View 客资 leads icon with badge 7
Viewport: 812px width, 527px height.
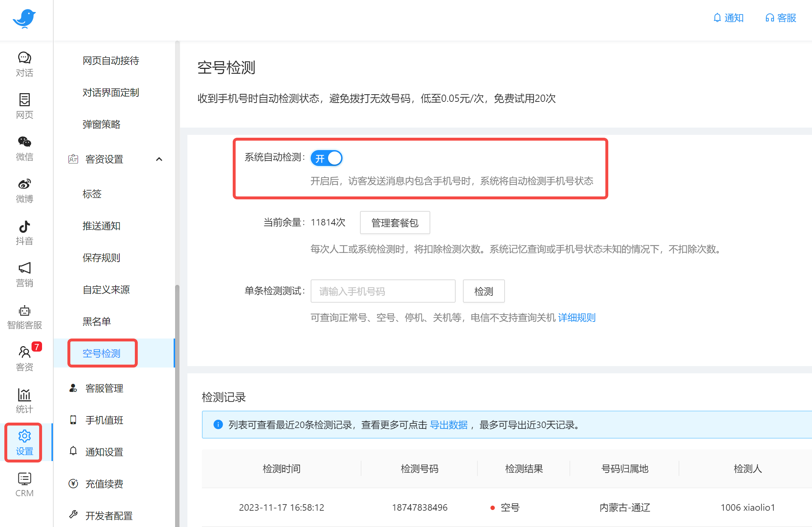pos(24,358)
